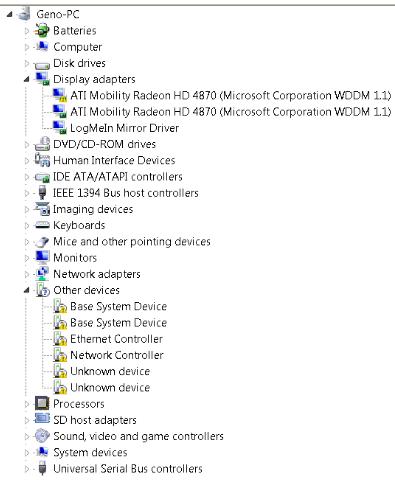
Task: Select first ATI Mobility Radeon HD 4870 entry
Action: click(x=230, y=95)
